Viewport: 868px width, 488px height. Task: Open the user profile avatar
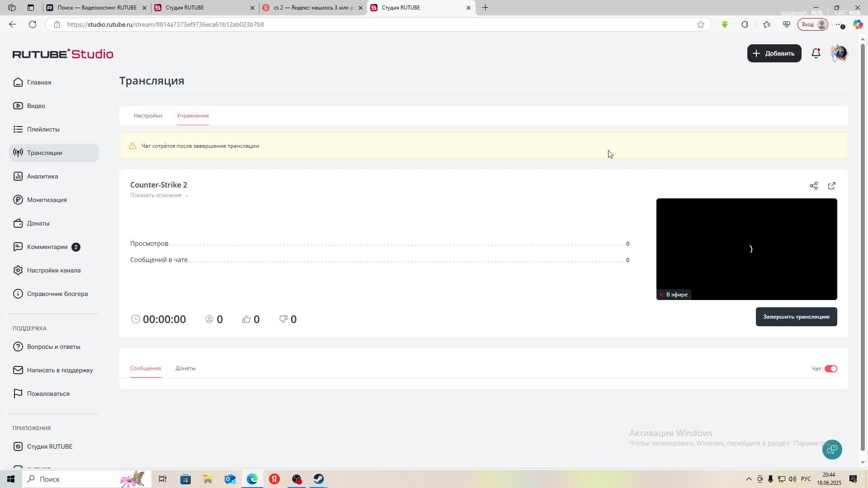839,53
